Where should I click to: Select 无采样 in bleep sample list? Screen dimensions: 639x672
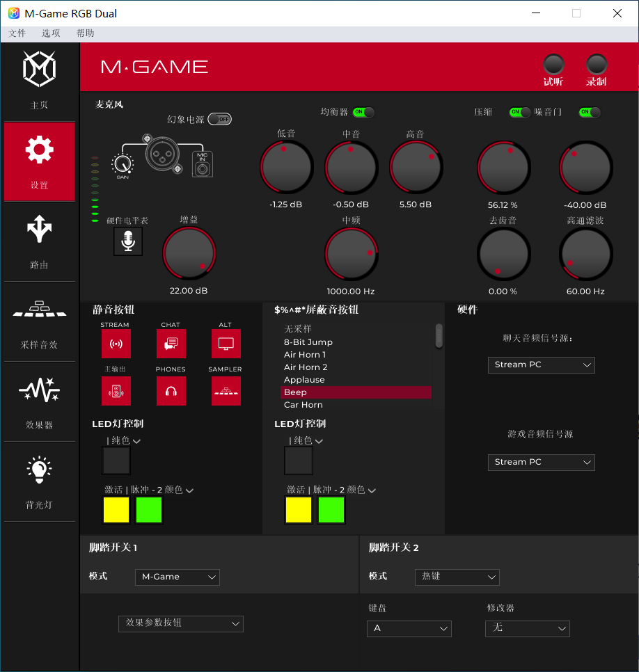(x=356, y=329)
